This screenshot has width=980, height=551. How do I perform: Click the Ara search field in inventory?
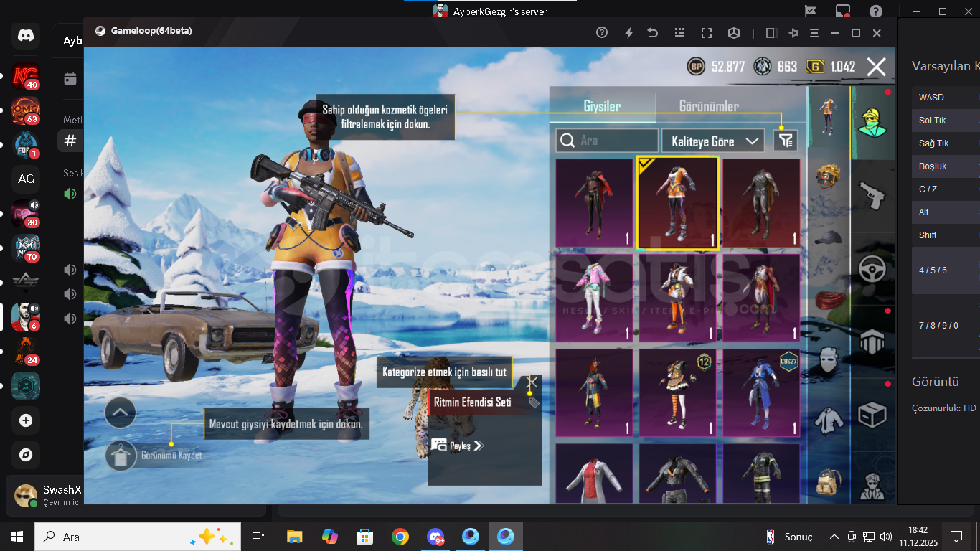tap(607, 141)
